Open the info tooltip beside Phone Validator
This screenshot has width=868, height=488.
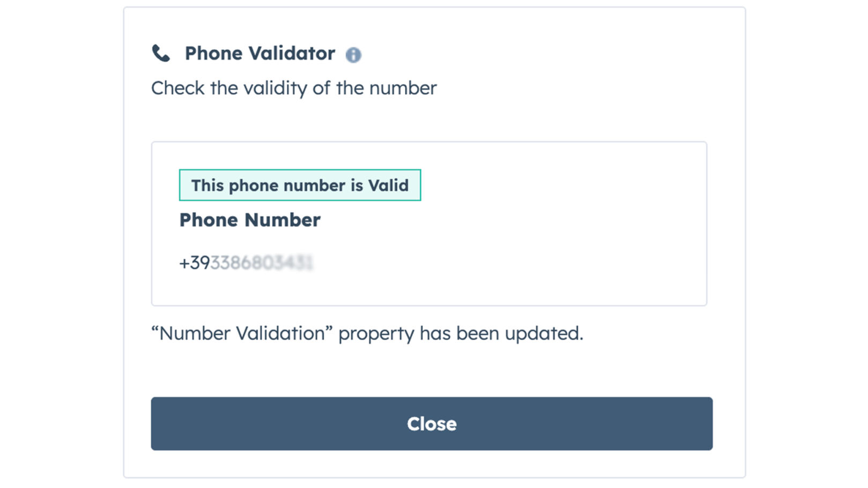(354, 55)
